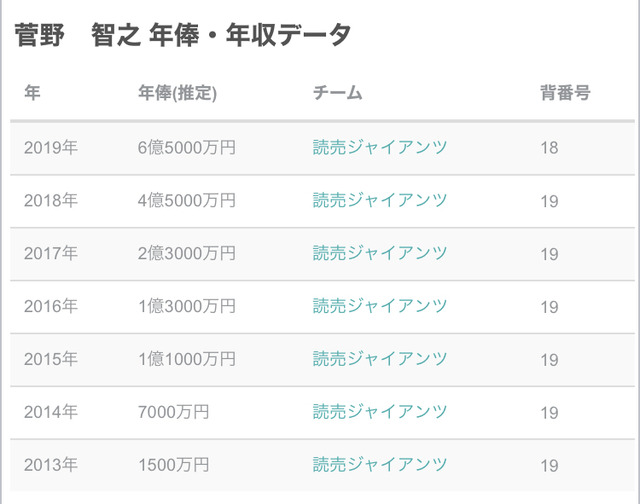Click the 菅野 智之 年俸・年収データ heading
The width and height of the screenshot is (640, 504).
tap(183, 35)
